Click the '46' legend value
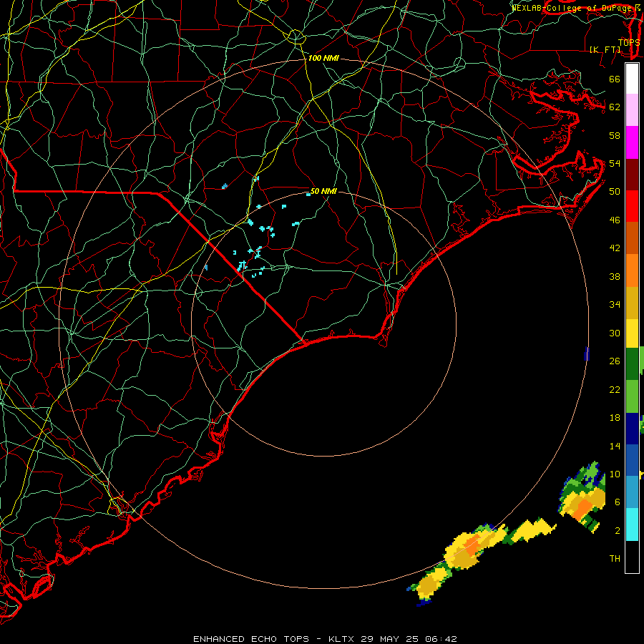The image size is (644, 644). (x=615, y=220)
